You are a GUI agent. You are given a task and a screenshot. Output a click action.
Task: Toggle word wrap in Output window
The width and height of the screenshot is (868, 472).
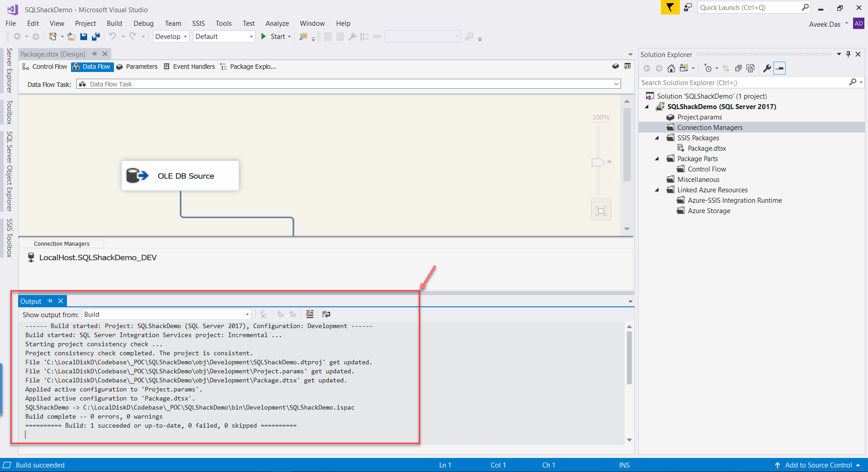tap(326, 314)
